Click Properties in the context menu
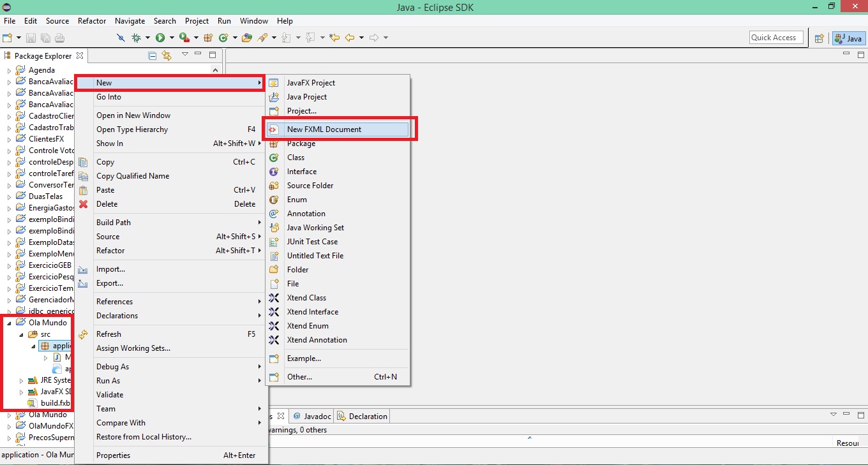This screenshot has height=465, width=868. (x=170, y=455)
